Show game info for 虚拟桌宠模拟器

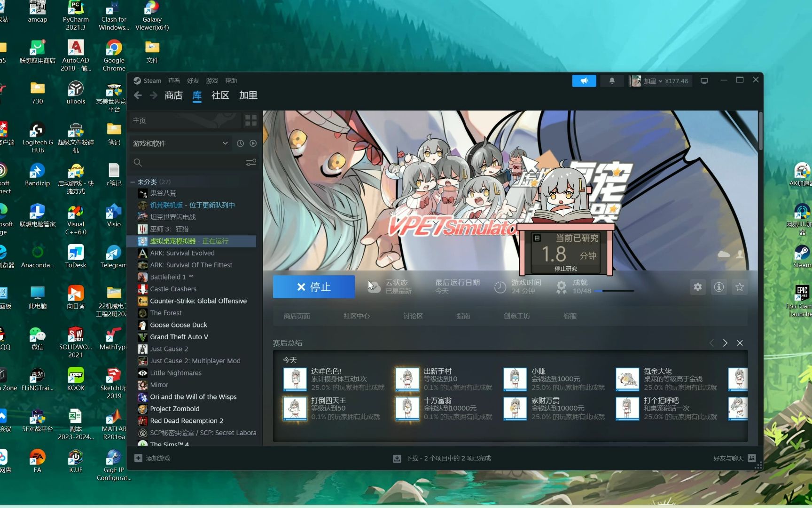point(719,287)
